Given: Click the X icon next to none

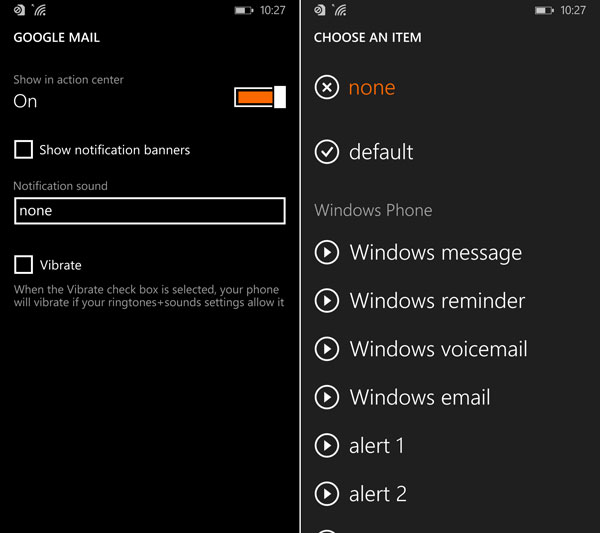Looking at the screenshot, I should (x=327, y=88).
